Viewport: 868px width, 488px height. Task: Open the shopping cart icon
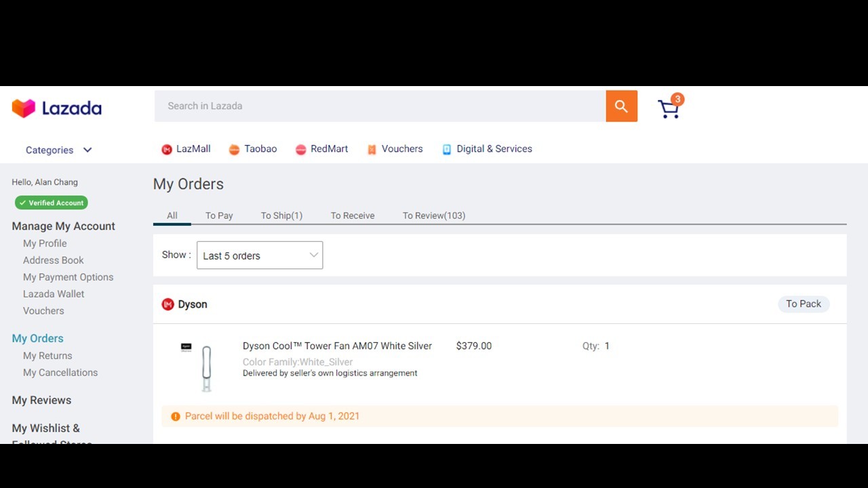click(x=669, y=109)
